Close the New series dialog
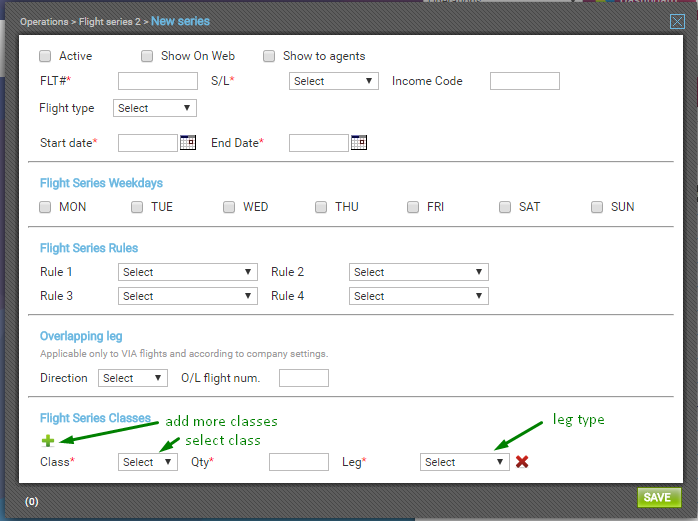This screenshot has width=698, height=521. point(677,21)
